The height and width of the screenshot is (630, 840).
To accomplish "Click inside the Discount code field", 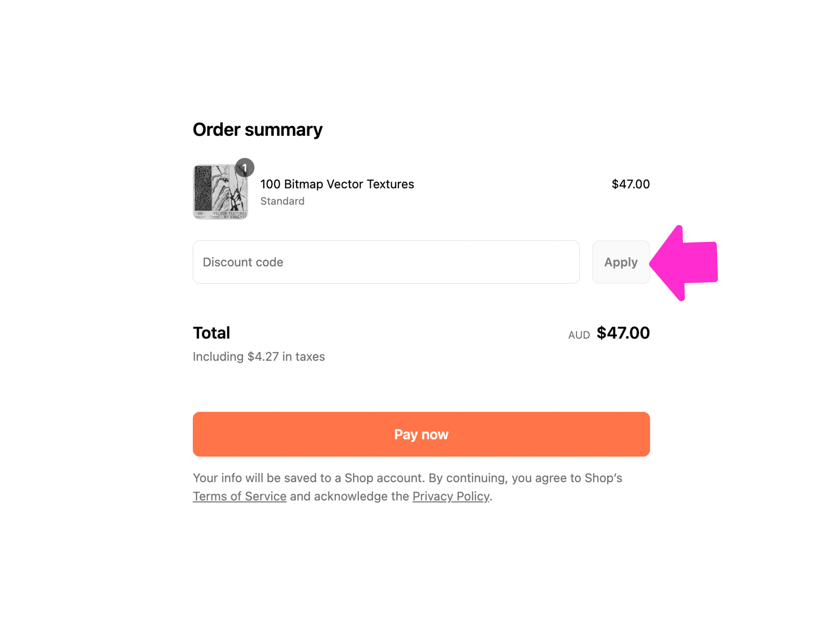I will pyautogui.click(x=387, y=262).
